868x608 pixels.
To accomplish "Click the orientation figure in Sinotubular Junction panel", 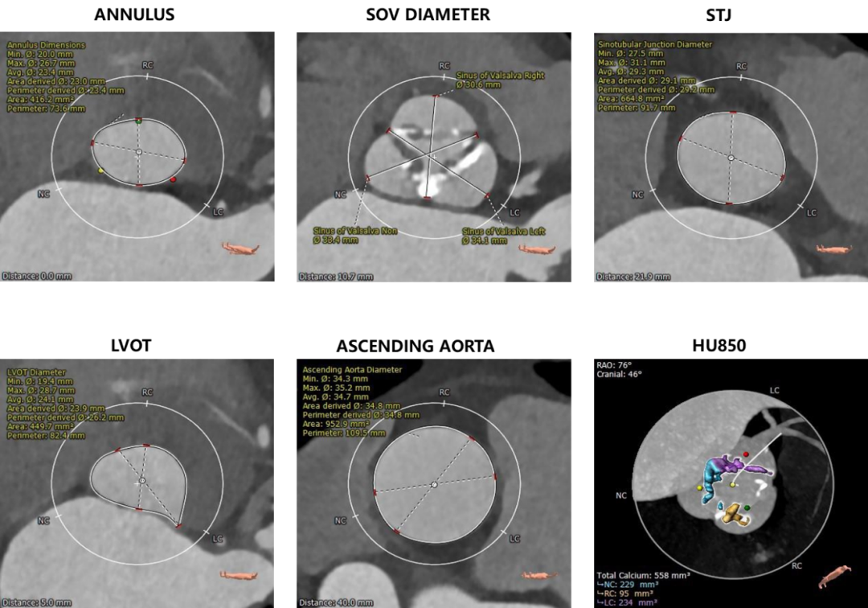I will (x=835, y=249).
